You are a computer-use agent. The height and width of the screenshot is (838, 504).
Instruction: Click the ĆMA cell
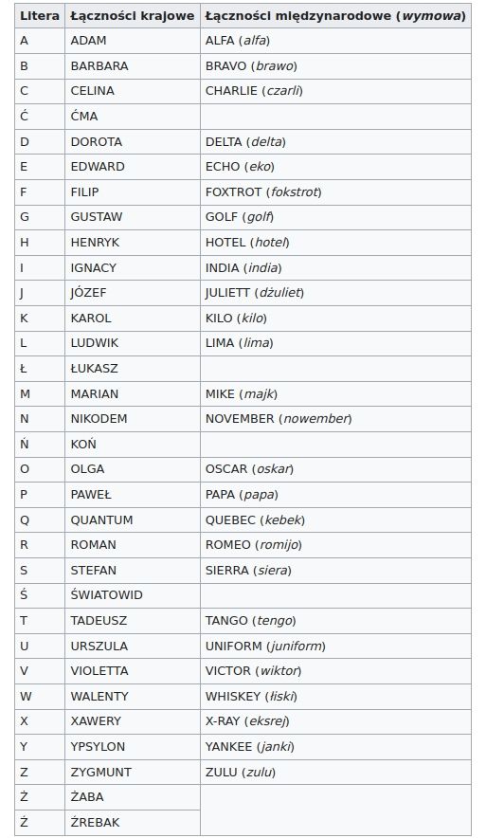pos(133,116)
